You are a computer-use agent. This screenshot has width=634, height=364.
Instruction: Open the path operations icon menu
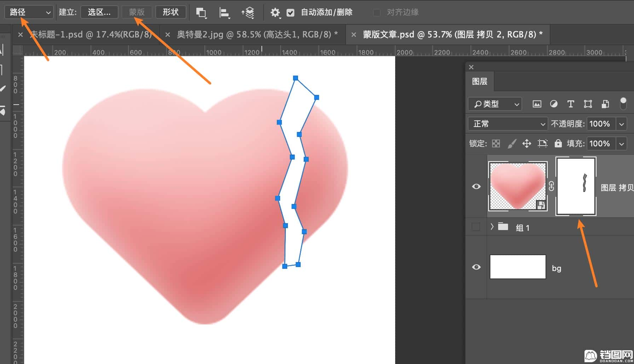[201, 13]
